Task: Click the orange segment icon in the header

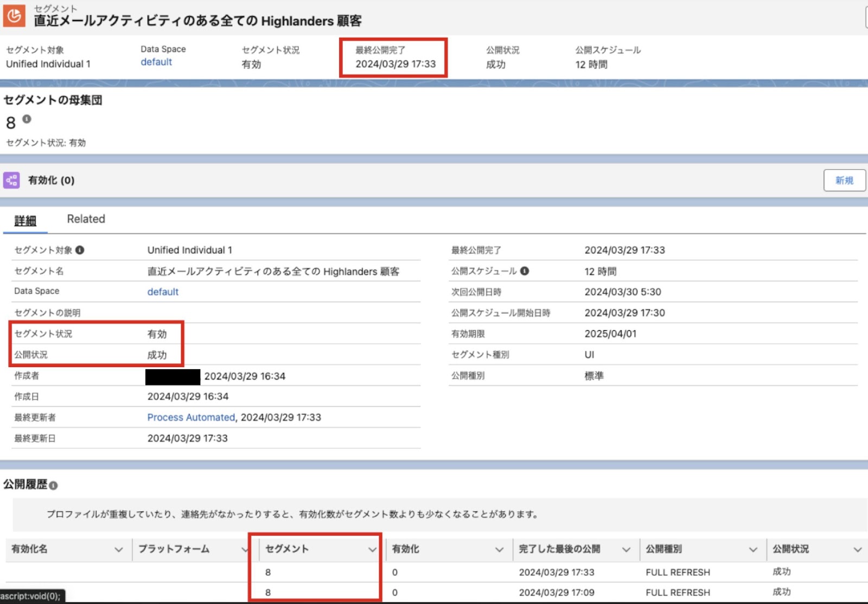Action: tap(13, 16)
